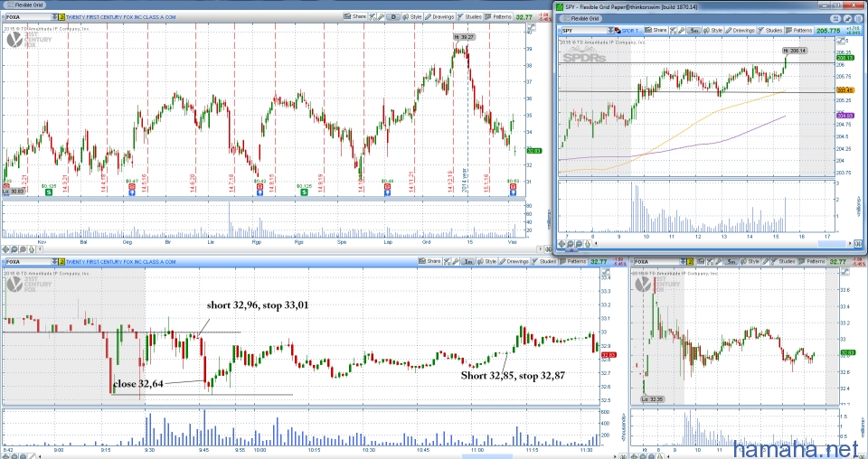Screen dimensions: 868x459
Task: Open Patterns button in SPY chart
Action: pos(798,31)
